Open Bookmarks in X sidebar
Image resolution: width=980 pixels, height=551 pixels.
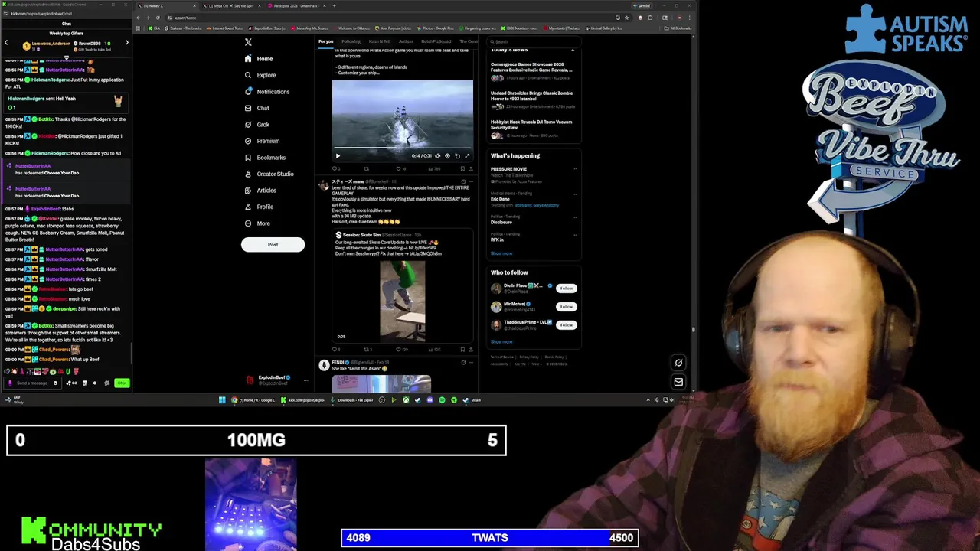[x=265, y=158]
